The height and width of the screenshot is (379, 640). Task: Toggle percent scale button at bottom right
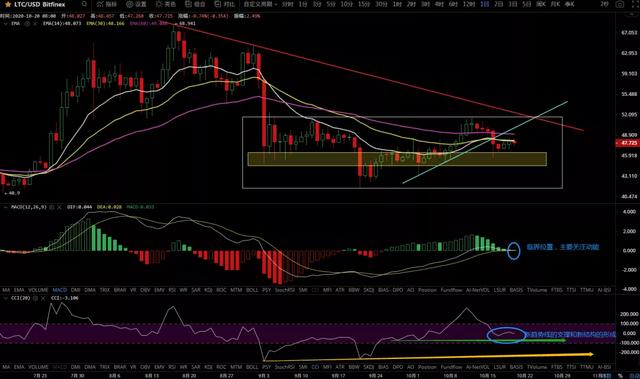coord(620,375)
